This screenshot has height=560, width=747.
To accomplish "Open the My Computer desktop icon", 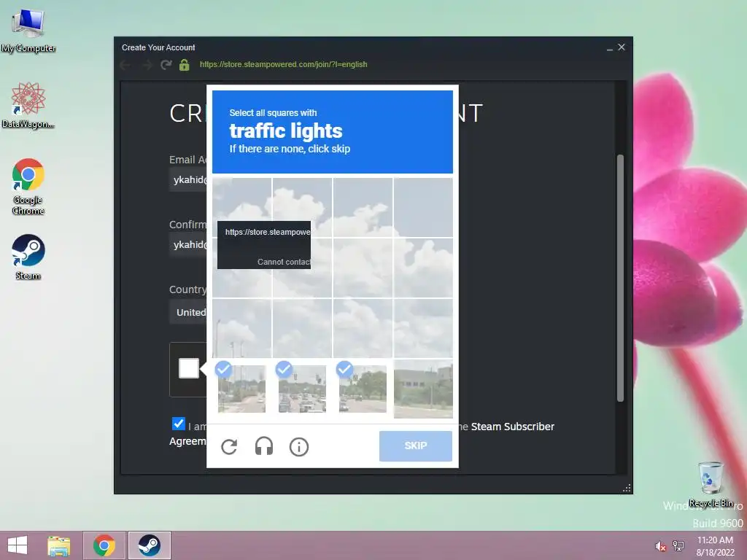I will pos(28,31).
